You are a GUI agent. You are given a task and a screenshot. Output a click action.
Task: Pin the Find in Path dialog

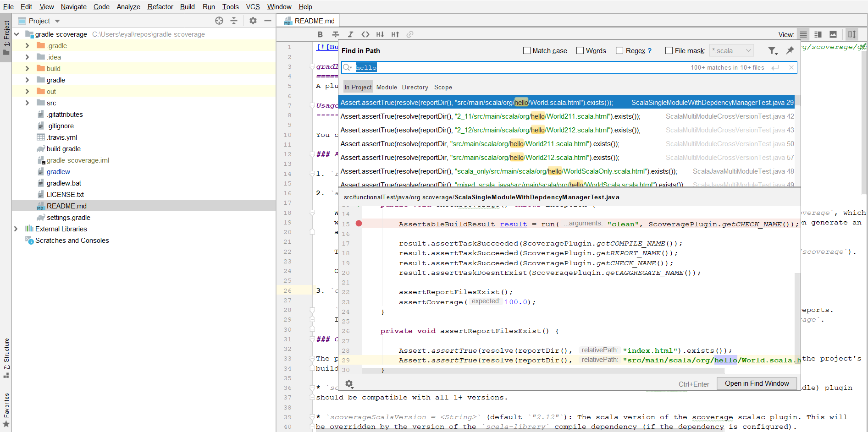[790, 50]
